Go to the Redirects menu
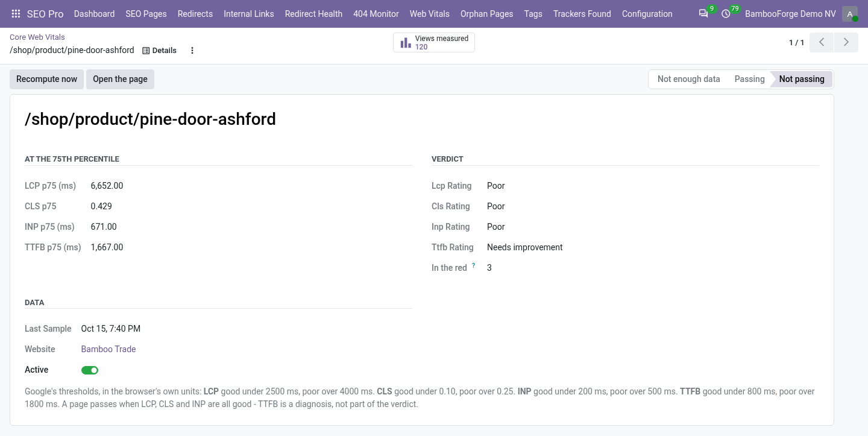Screen dimensions: 868x436 click(195, 14)
